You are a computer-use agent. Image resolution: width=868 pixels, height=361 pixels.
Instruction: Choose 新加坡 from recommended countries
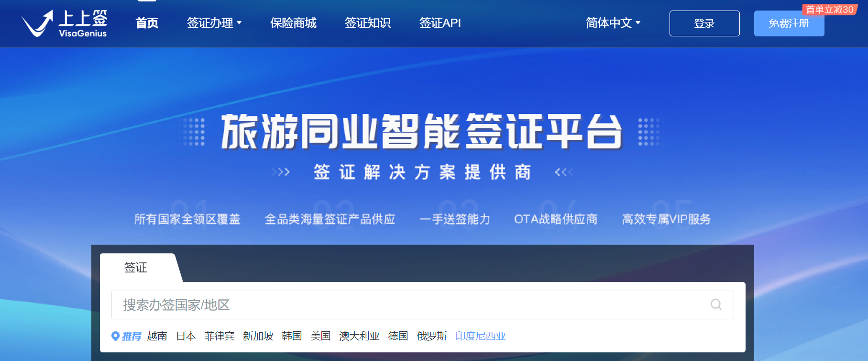pyautogui.click(x=258, y=336)
